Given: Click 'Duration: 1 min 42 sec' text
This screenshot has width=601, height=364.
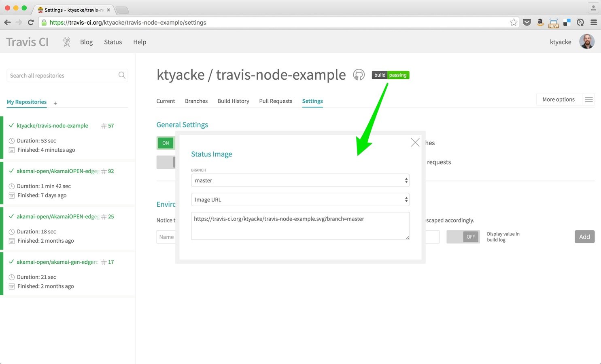Looking at the screenshot, I should [44, 186].
